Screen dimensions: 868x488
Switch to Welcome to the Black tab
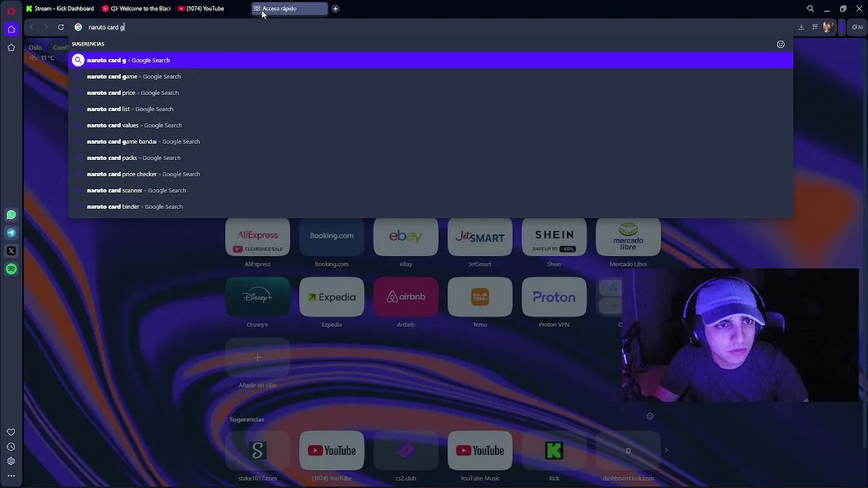coord(138,9)
